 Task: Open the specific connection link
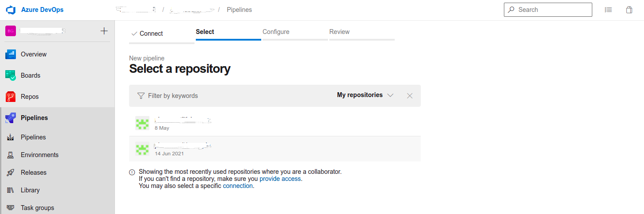pos(238,186)
